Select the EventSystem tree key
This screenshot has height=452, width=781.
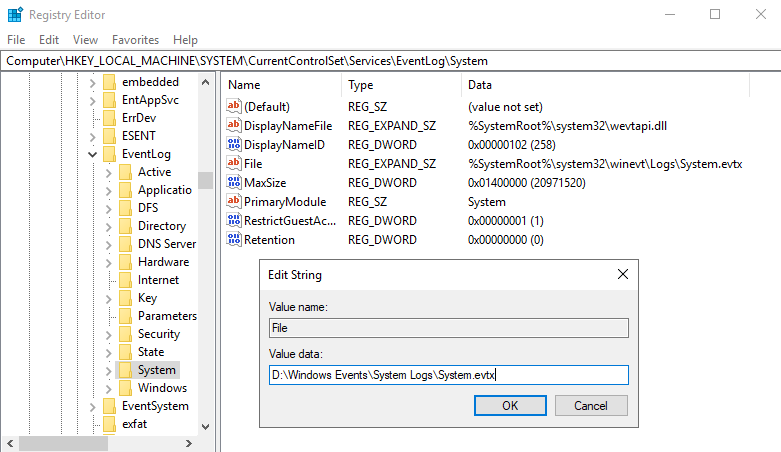[155, 406]
